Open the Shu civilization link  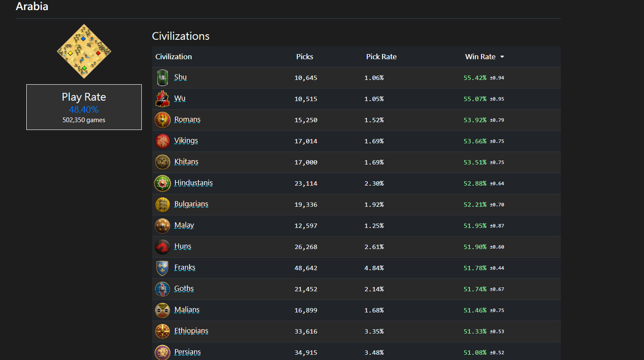click(181, 77)
